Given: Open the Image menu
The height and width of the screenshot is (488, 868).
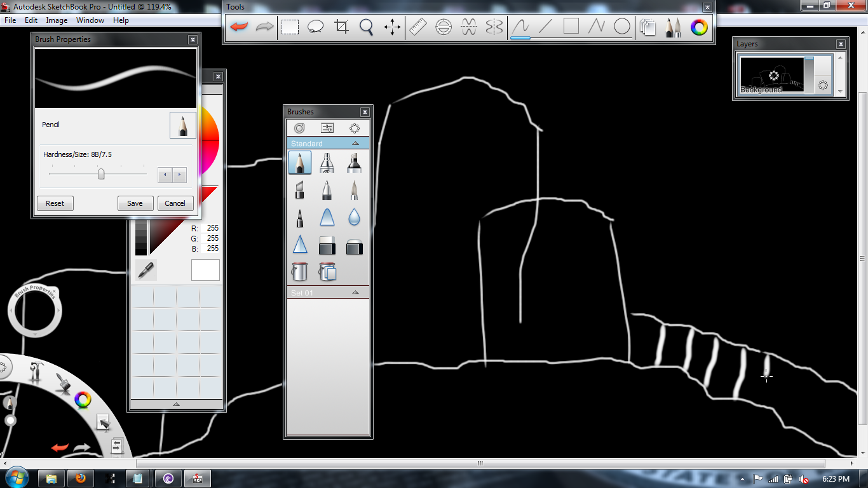Looking at the screenshot, I should tap(57, 20).
